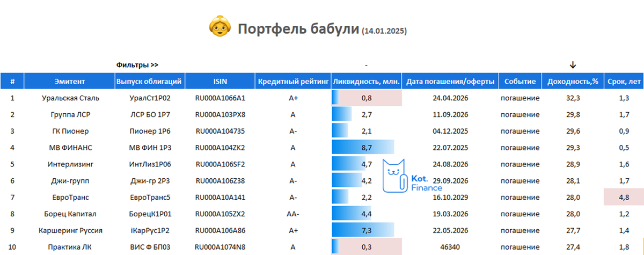This screenshot has width=644, height=255.
Task: Click maturity date 04.12.2025
Action: point(450,131)
